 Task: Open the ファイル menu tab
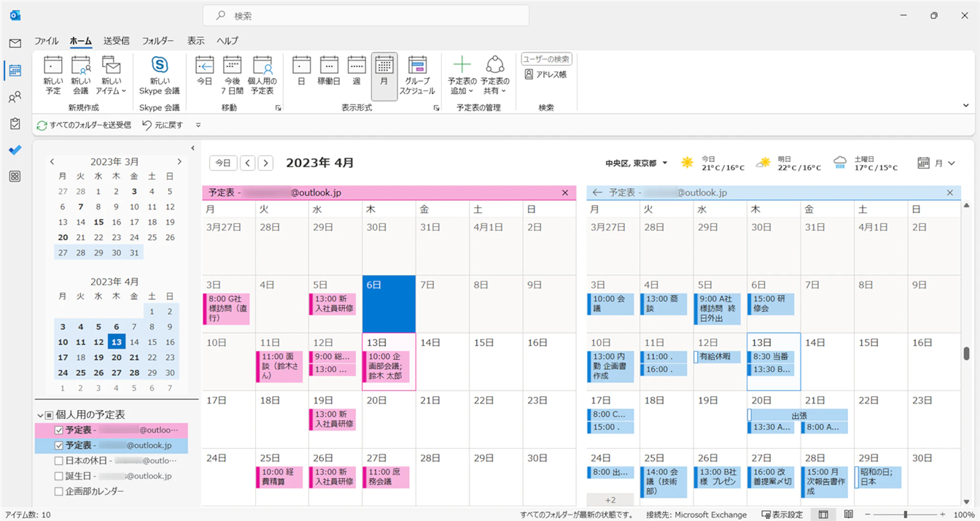[x=46, y=41]
